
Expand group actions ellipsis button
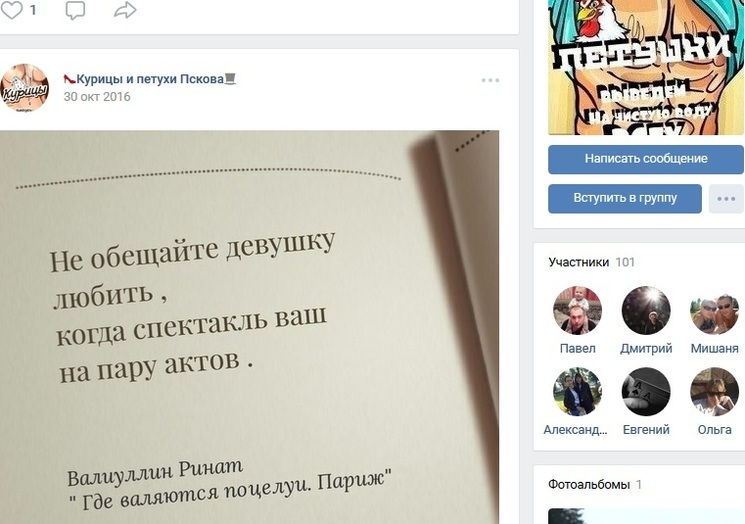[726, 199]
